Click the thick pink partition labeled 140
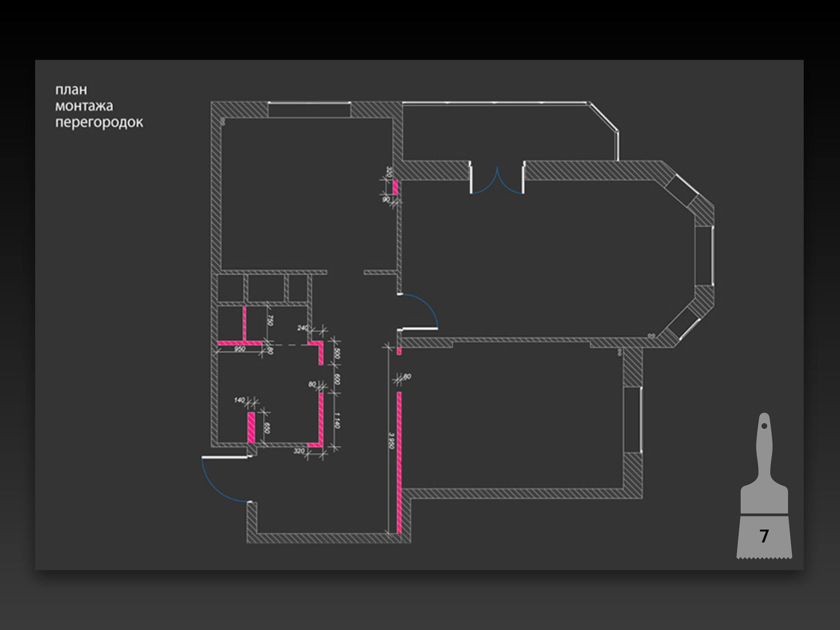The height and width of the screenshot is (630, 840). tap(251, 427)
